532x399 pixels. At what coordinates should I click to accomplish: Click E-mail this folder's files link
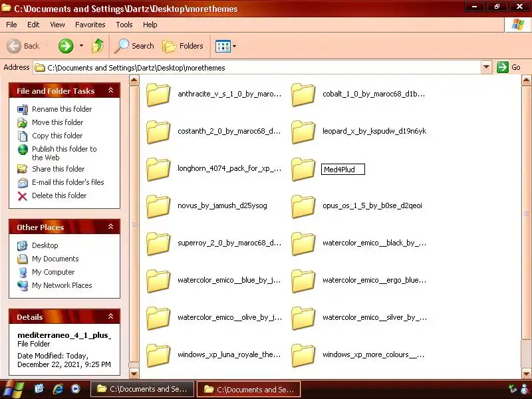(68, 182)
